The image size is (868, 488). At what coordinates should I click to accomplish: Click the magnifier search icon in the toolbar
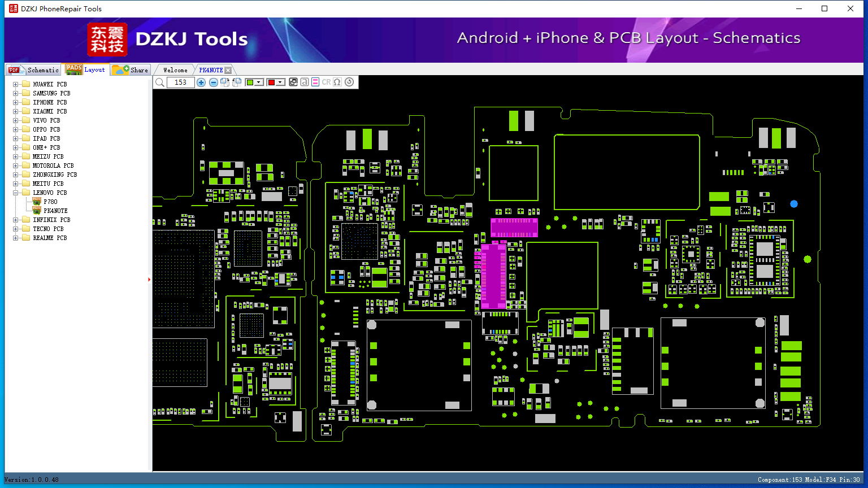[160, 82]
